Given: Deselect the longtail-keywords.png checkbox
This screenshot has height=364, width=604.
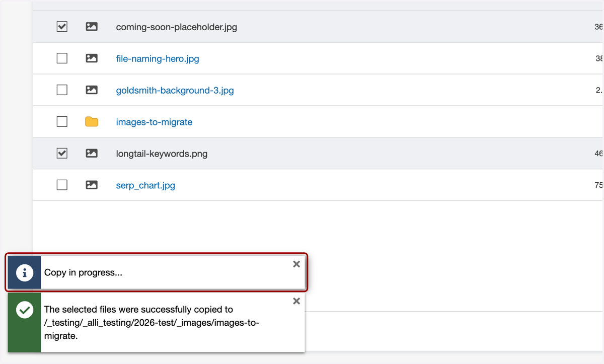Looking at the screenshot, I should (62, 153).
